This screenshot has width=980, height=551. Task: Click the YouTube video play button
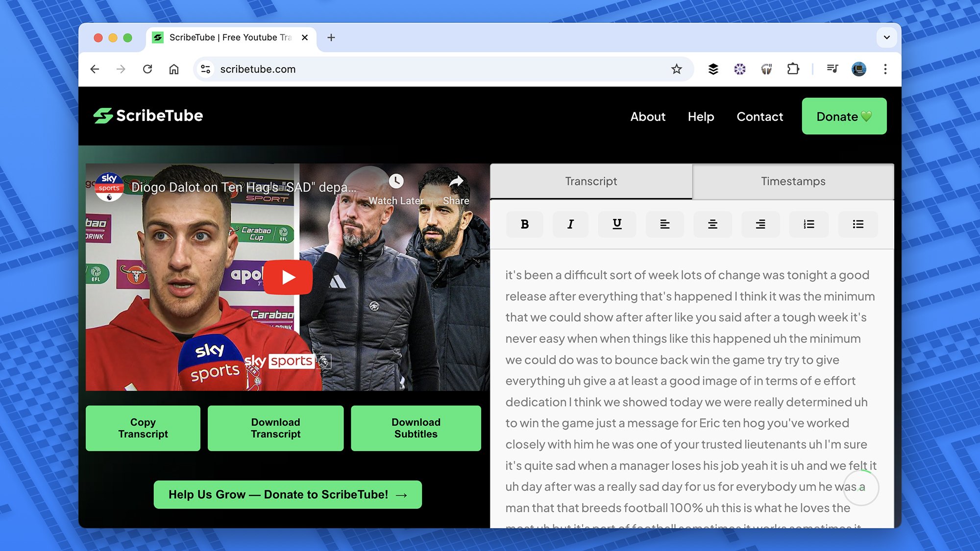coord(288,277)
